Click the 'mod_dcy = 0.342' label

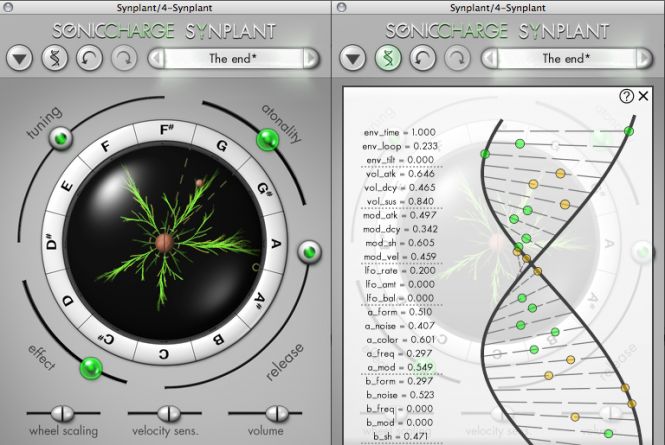pos(400,229)
